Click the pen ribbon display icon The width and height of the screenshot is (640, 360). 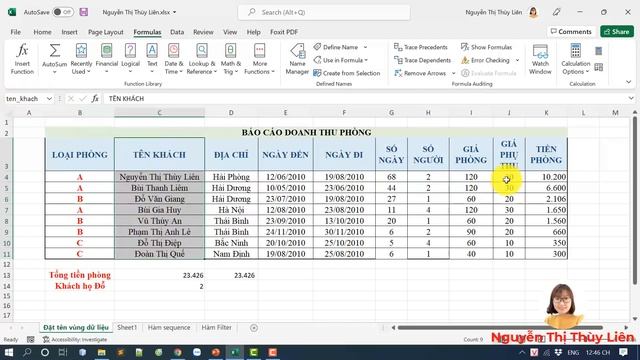(556, 12)
